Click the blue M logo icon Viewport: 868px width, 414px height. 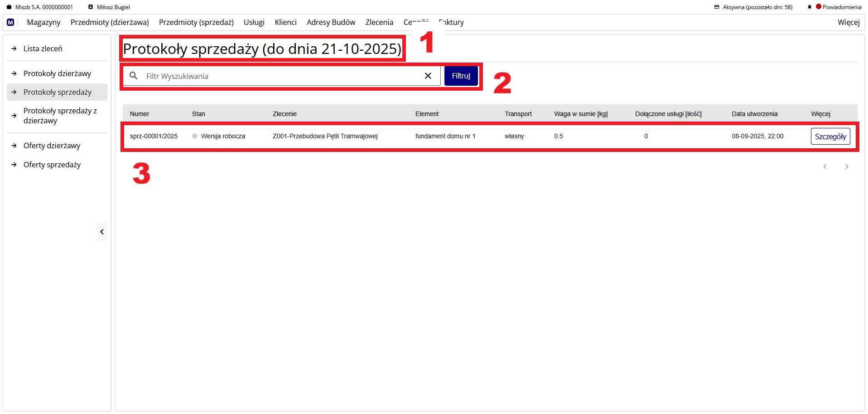[10, 22]
